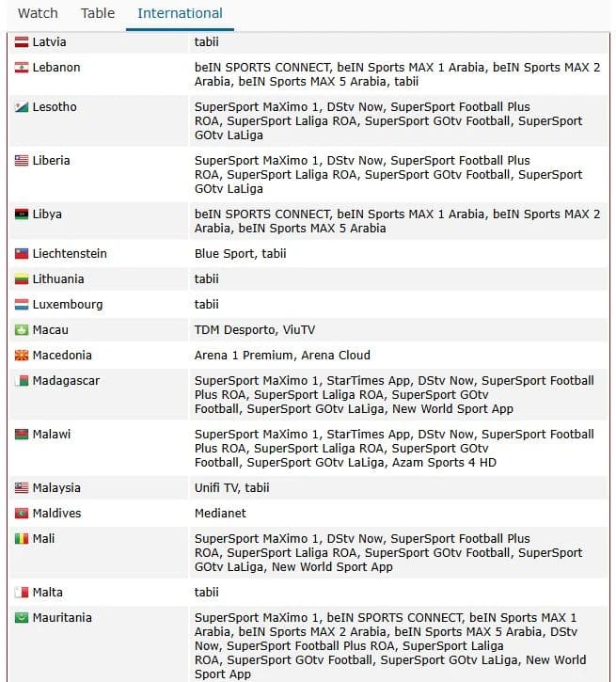616x682 pixels.
Task: Click the Maldives Medianet broadcaster text
Action: click(220, 514)
